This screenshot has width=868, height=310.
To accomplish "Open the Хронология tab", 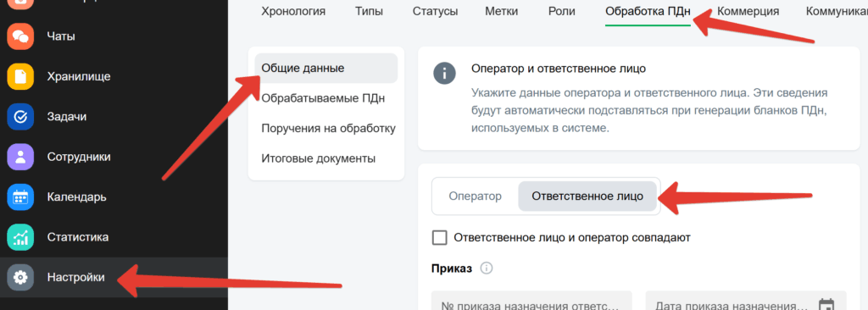I will point(293,12).
